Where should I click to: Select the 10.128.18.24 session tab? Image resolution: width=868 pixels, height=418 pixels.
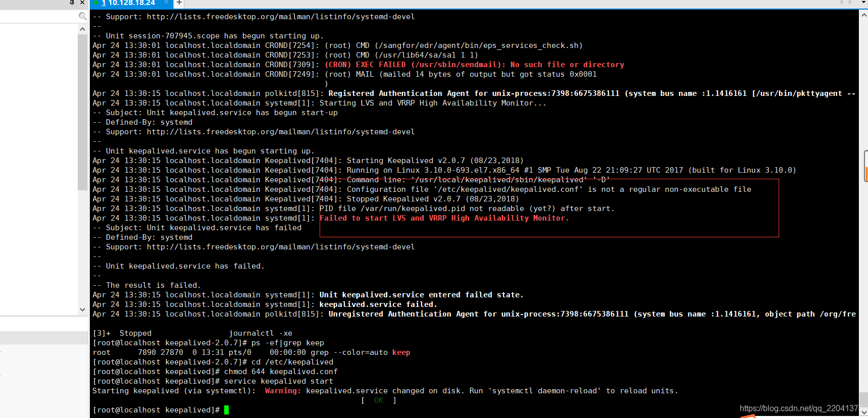click(x=131, y=4)
